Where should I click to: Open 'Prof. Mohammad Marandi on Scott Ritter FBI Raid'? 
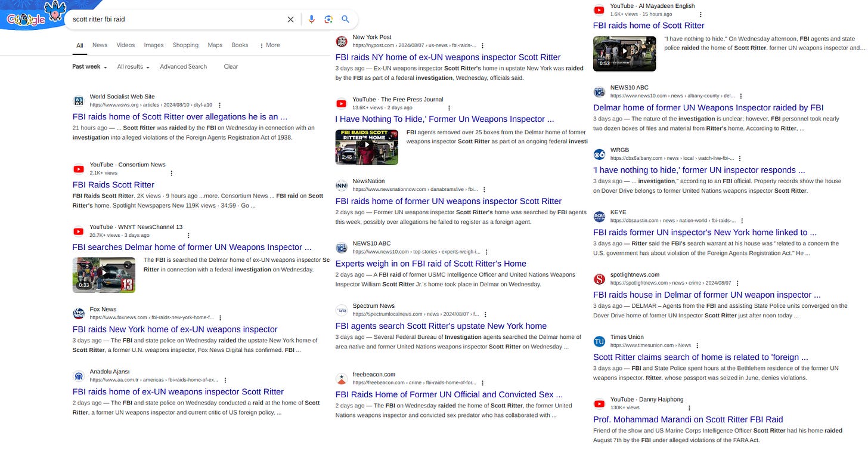[x=688, y=419]
